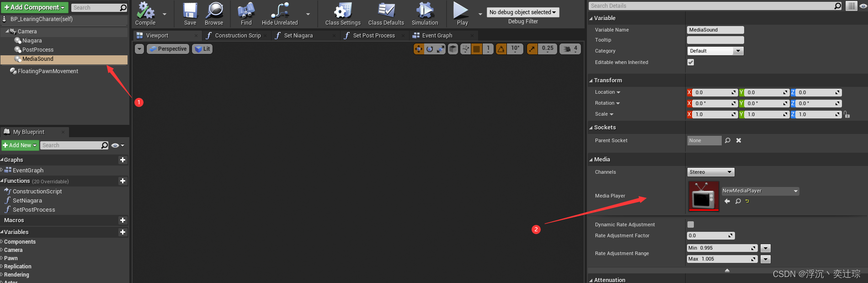Click Add Component button
The height and width of the screenshot is (283, 868).
tap(35, 7)
